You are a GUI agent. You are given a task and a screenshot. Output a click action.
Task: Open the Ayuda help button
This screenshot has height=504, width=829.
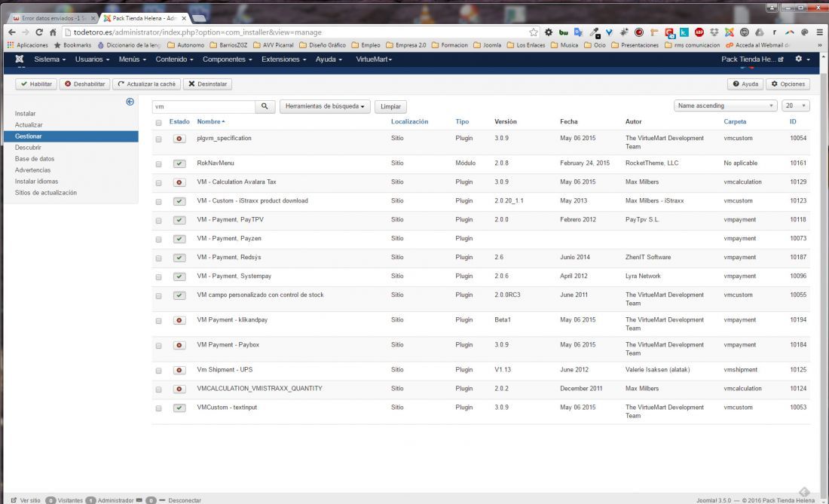[745, 84]
